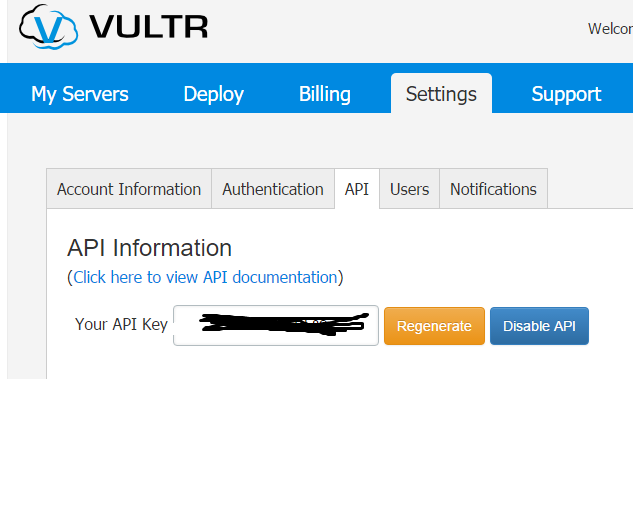633x518 pixels.
Task: Click the Your API Key label
Action: pyautogui.click(x=121, y=325)
